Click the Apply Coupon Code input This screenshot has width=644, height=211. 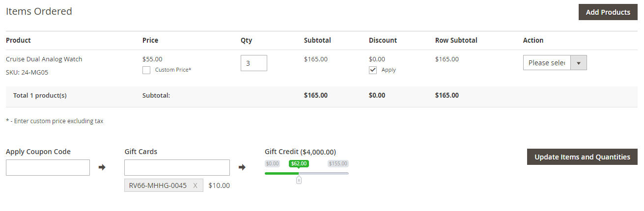point(48,167)
